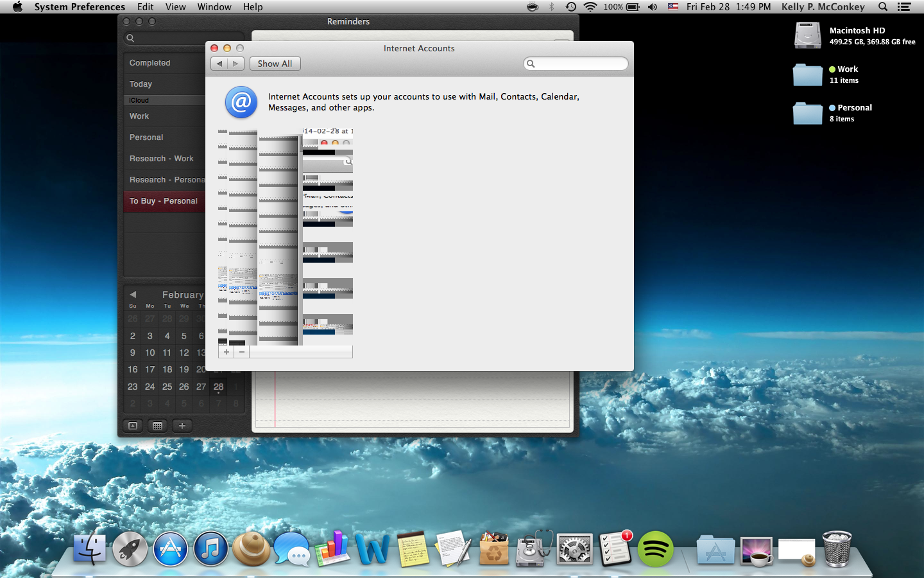Open the Bluetooth menu bar icon

pos(551,7)
